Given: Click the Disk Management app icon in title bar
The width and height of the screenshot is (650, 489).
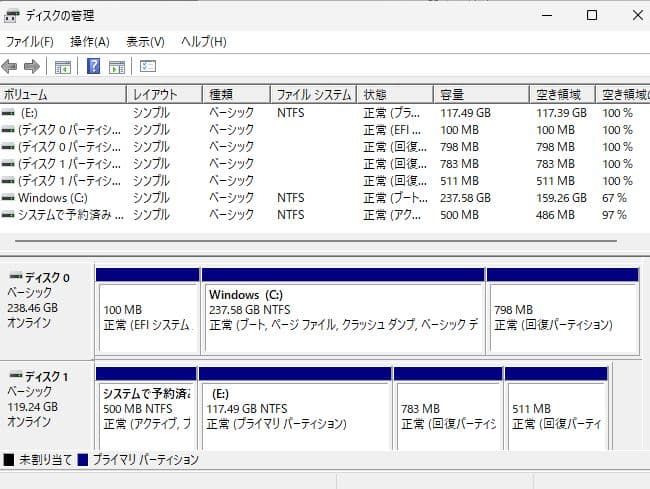Looking at the screenshot, I should click(x=11, y=16).
